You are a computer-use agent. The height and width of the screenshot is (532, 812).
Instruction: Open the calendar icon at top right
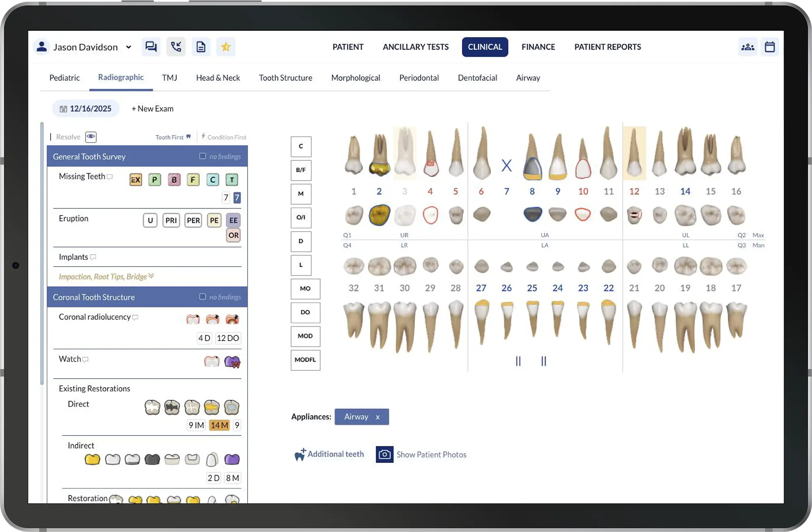(770, 47)
